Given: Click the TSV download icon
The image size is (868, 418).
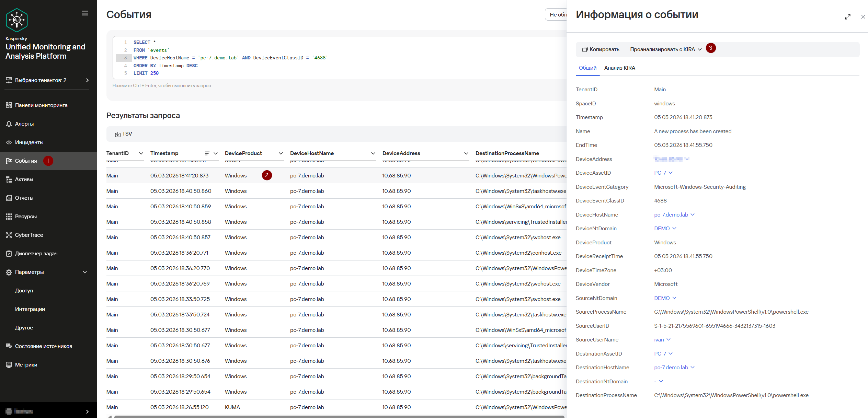Looking at the screenshot, I should click(117, 134).
